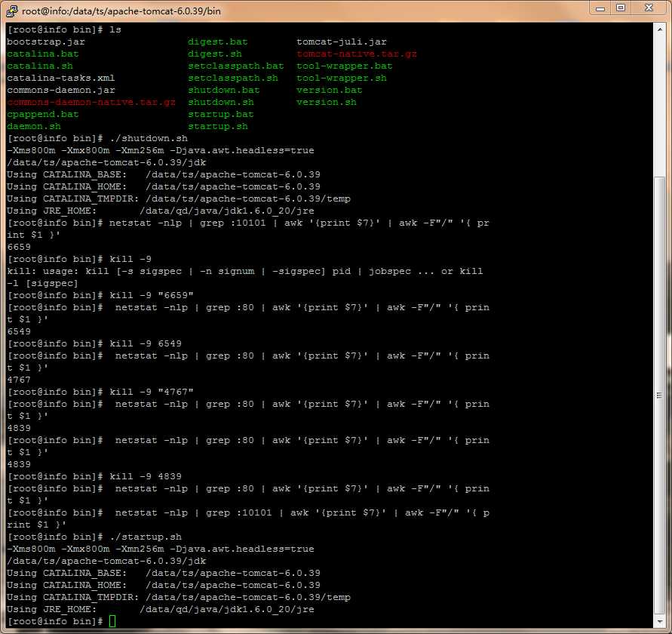
Task: Click the file name tool-wrapper.sh
Action: coord(342,78)
